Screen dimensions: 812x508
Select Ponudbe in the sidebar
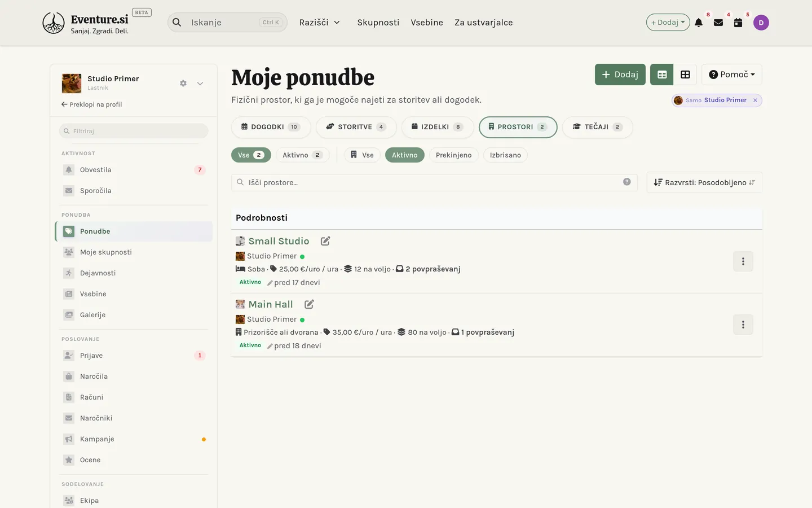tap(134, 231)
